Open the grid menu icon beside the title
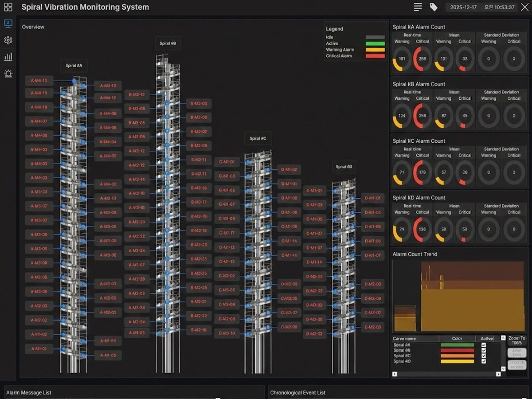 coord(8,7)
